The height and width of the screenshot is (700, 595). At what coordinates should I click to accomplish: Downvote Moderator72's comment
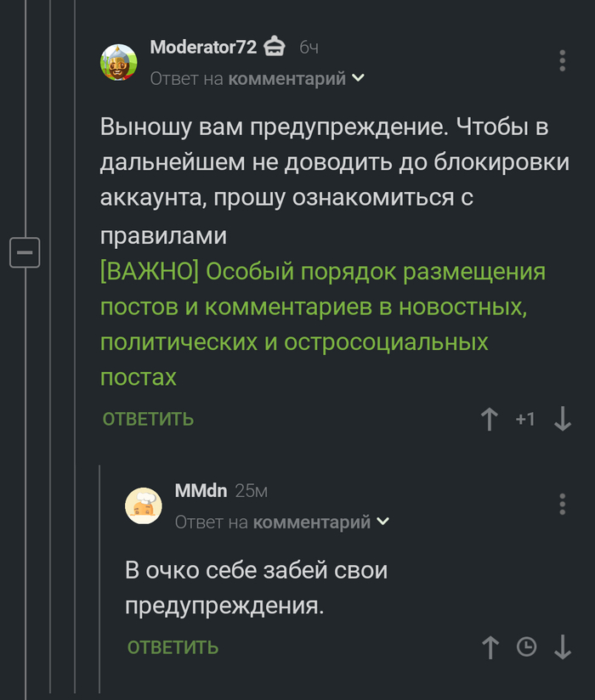coord(563,419)
